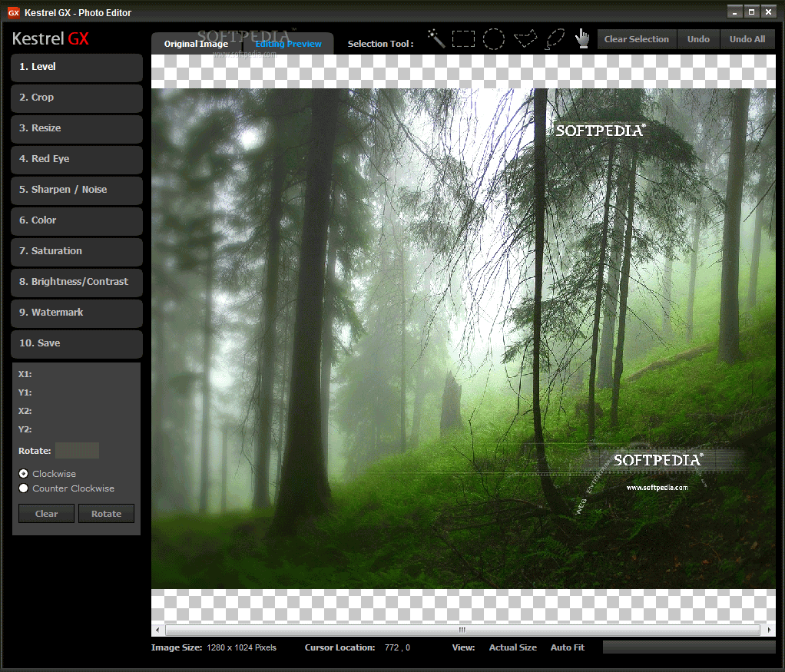The image size is (785, 672).
Task: Click the Undo button
Action: coord(698,39)
